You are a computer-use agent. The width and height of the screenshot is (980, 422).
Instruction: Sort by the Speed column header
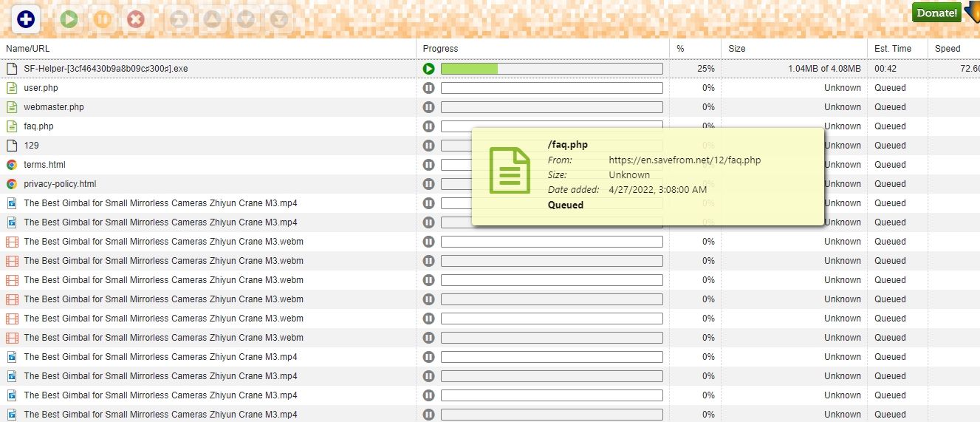pos(954,49)
